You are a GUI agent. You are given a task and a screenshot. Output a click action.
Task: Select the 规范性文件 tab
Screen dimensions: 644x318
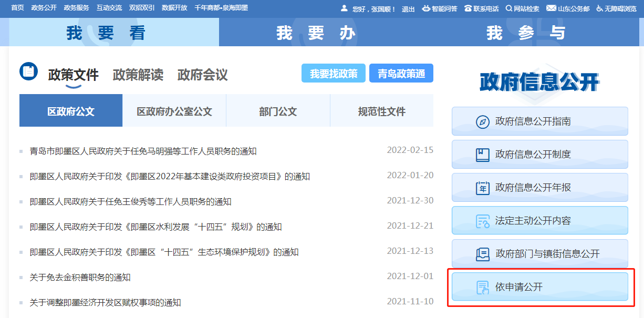[382, 111]
